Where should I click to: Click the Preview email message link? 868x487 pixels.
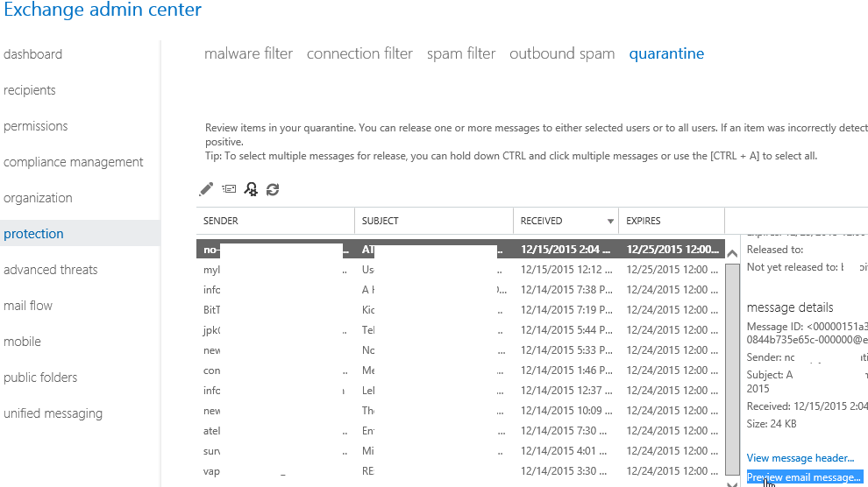tap(804, 477)
